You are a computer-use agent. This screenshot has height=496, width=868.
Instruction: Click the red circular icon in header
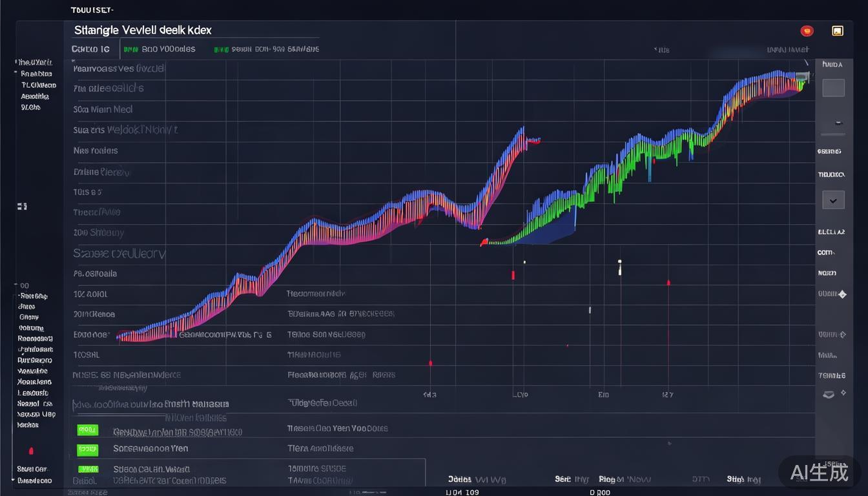pyautogui.click(x=807, y=31)
